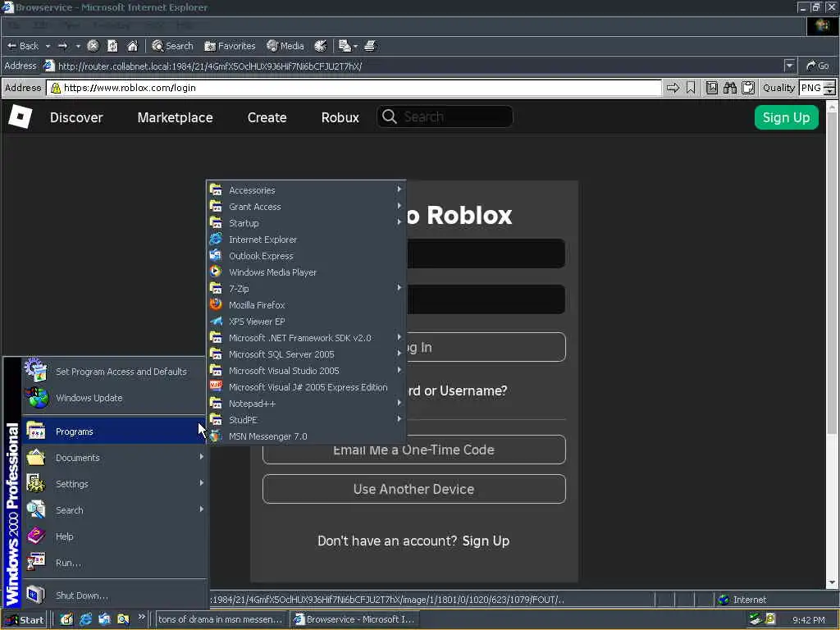Image resolution: width=840 pixels, height=630 pixels.
Task: Click Use Another Device button
Action: 413,489
